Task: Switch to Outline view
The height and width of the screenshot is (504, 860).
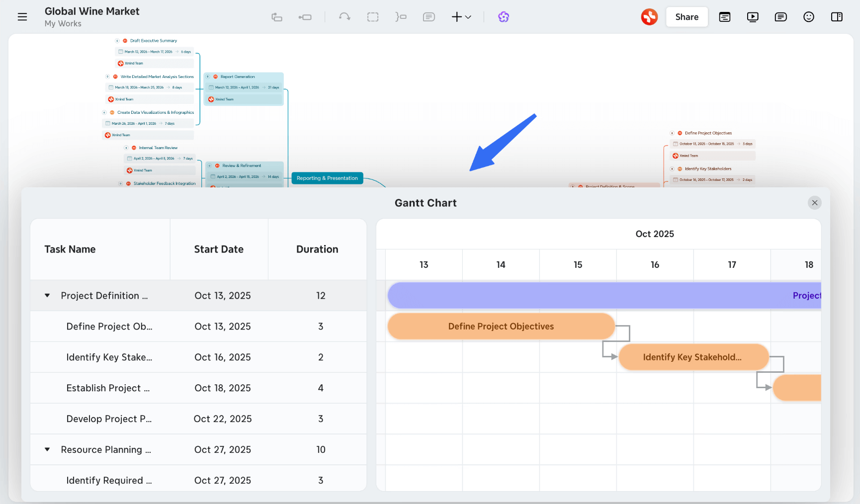Action: pos(724,16)
